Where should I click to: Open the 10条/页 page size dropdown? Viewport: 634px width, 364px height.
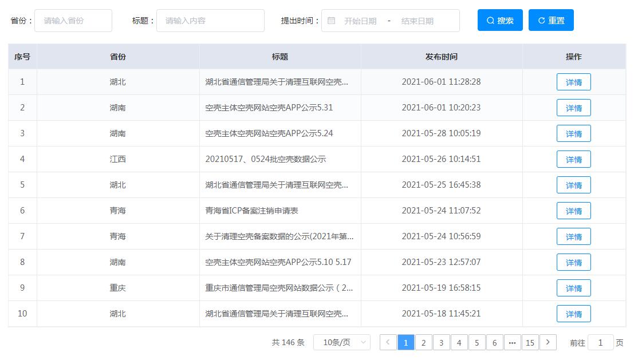tap(342, 343)
